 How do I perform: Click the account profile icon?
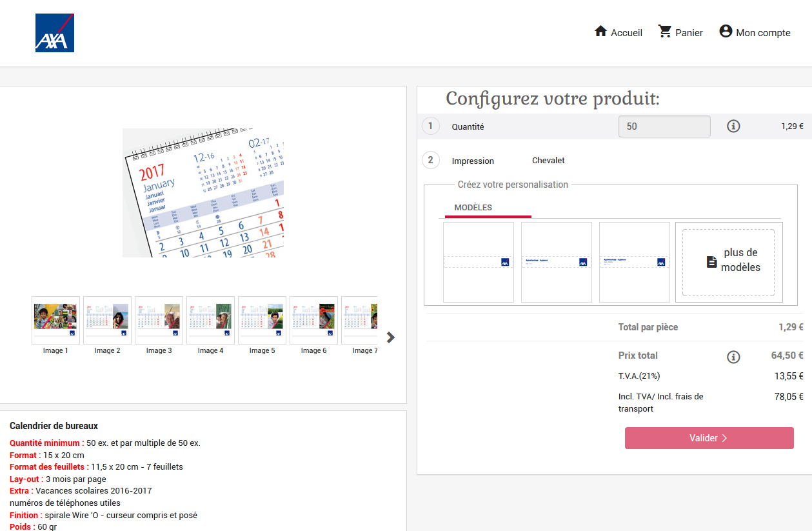pyautogui.click(x=726, y=31)
